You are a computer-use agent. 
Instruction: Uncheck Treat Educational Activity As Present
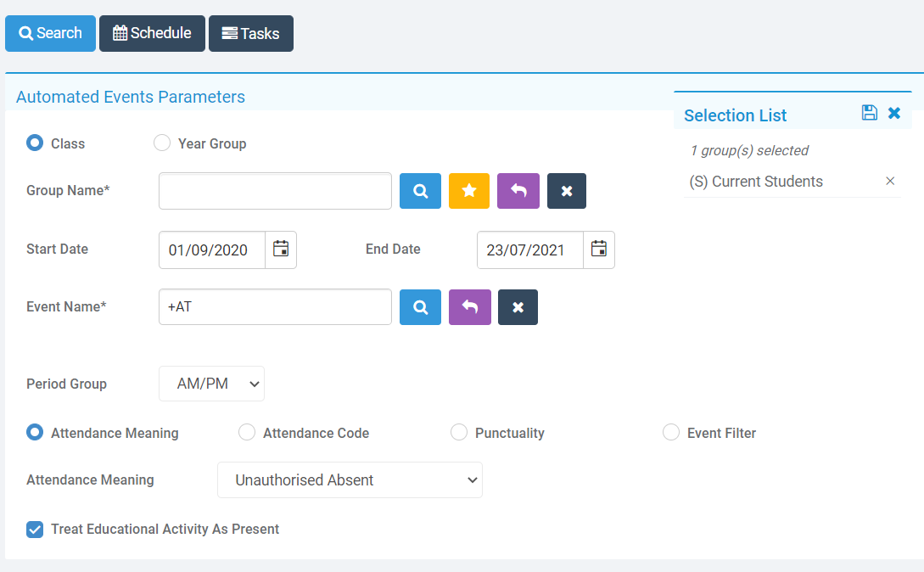(35, 529)
